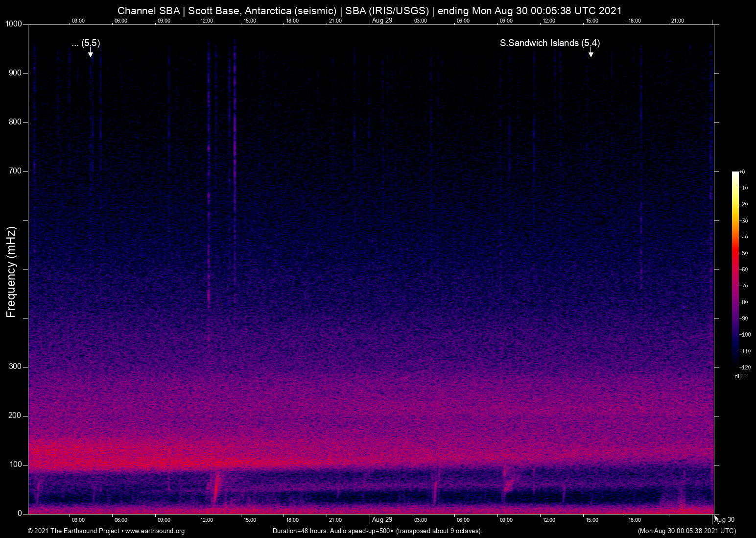Click the +0 label atop the color scale
Screen dimensions: 756x538
(x=742, y=172)
